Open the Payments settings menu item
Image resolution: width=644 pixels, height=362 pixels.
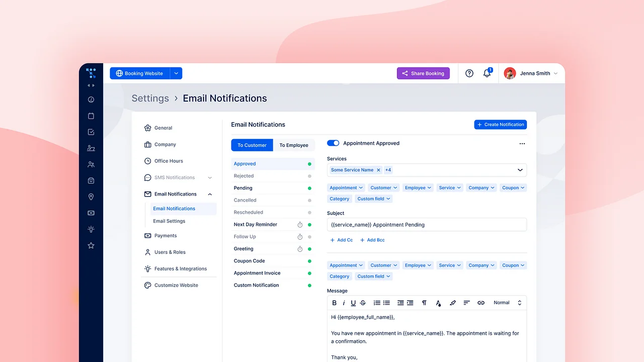(166, 235)
